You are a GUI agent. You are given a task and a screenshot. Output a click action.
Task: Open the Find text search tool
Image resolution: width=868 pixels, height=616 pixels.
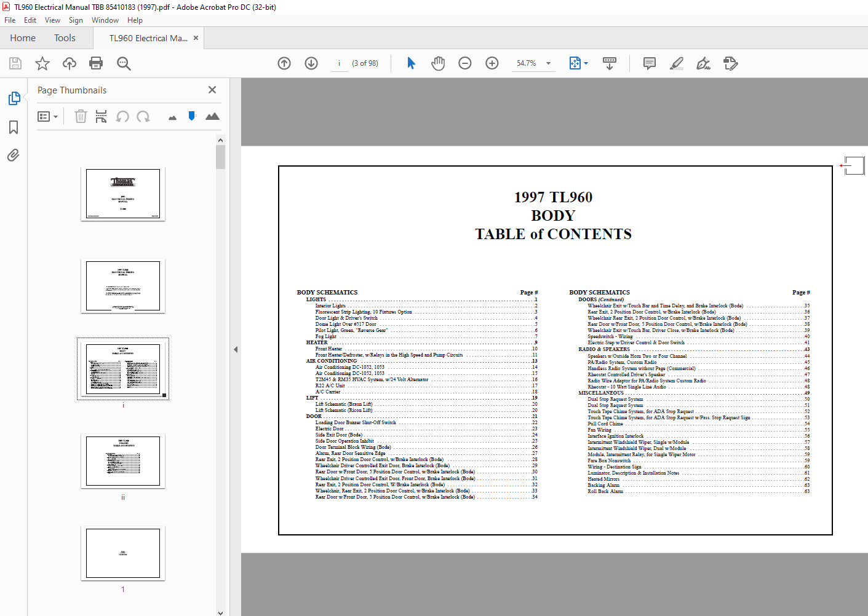[x=124, y=63]
